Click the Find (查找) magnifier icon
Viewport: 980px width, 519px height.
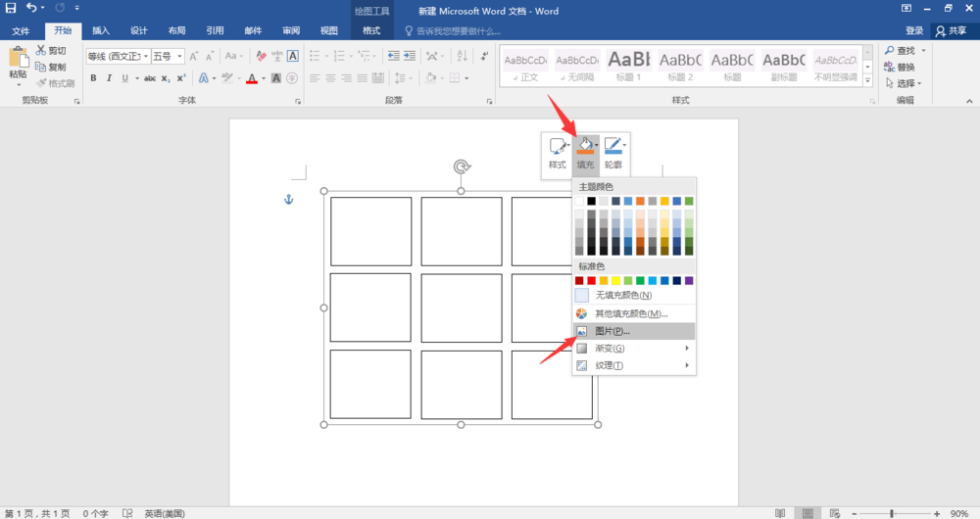(889, 51)
